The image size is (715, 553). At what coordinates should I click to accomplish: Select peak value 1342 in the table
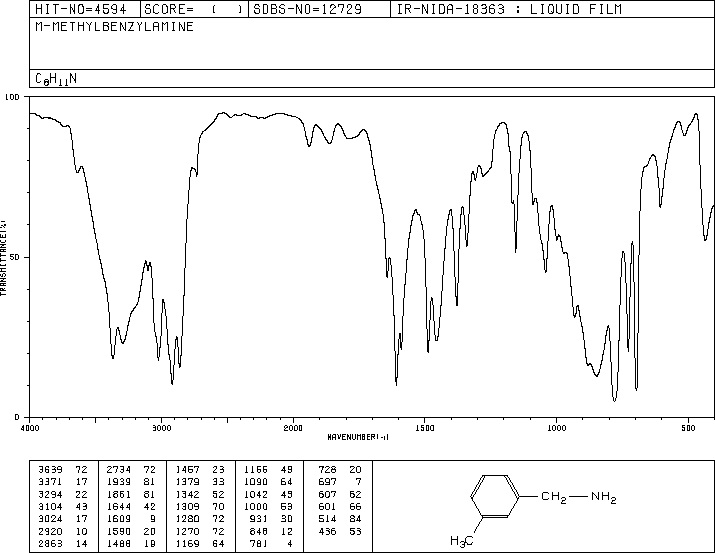coord(187,495)
